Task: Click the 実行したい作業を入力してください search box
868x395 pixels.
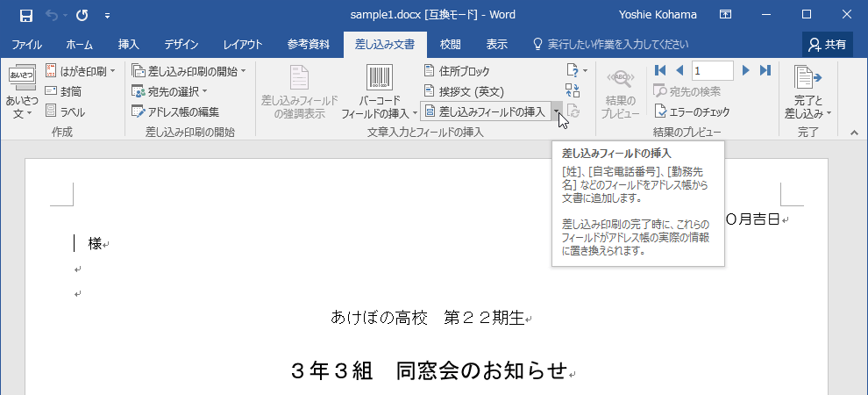Action: point(610,45)
